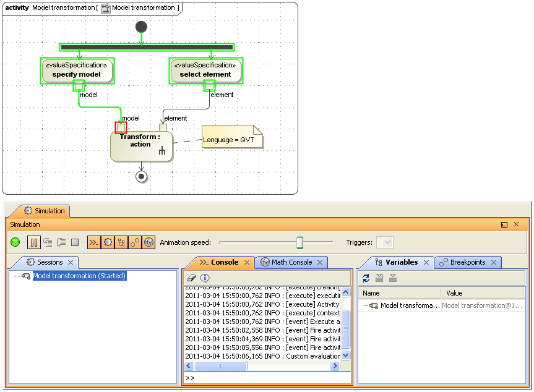
Task: Toggle the Math Console fx toolbar icon
Action: 149,242
